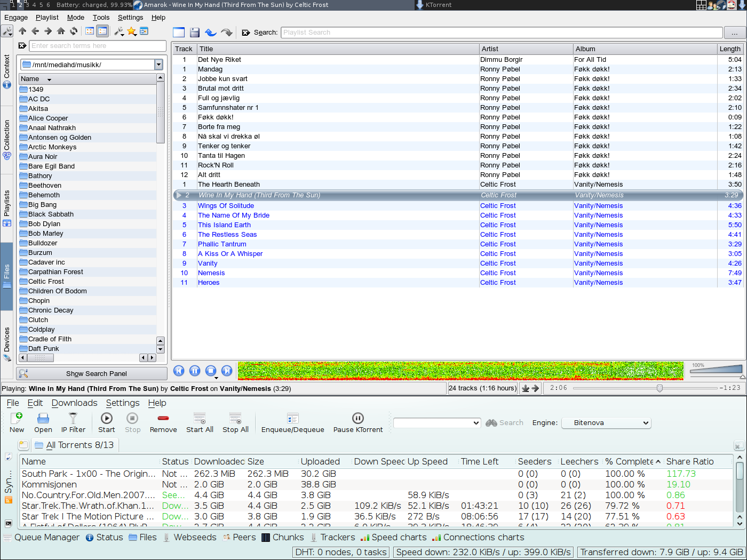Sort playlist by Artist column

(526, 49)
